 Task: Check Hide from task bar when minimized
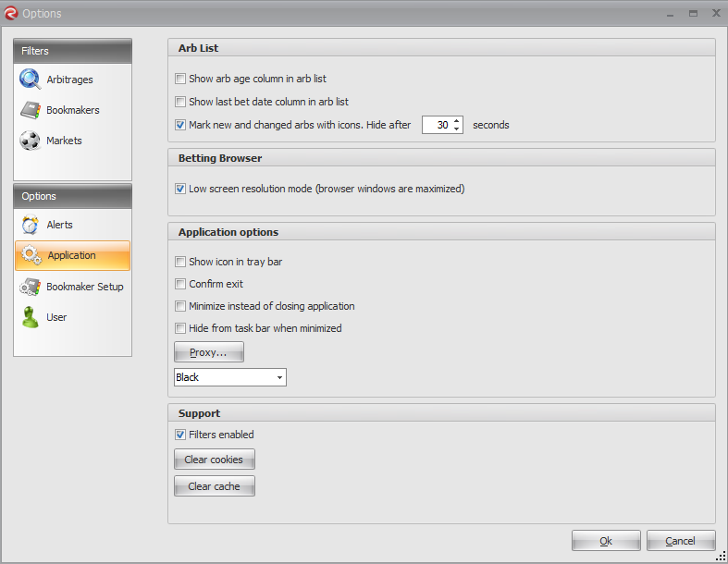pos(180,328)
